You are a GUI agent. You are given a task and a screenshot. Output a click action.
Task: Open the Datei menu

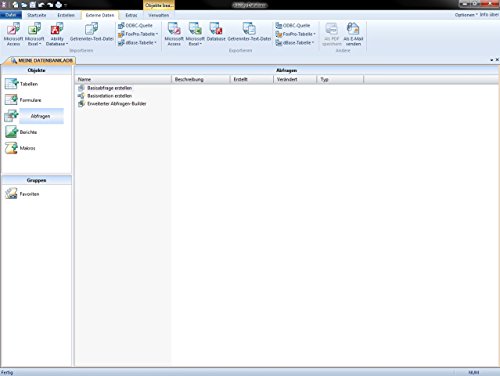[x=11, y=15]
